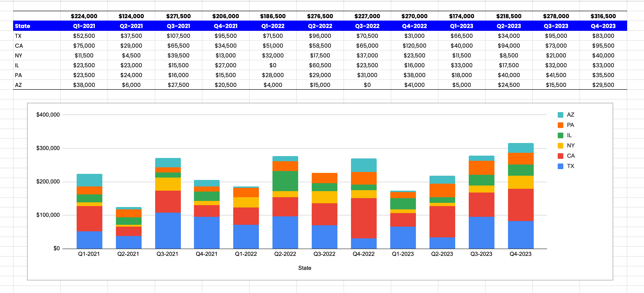
Task: Click the $316,500 total cell
Action: (x=603, y=16)
